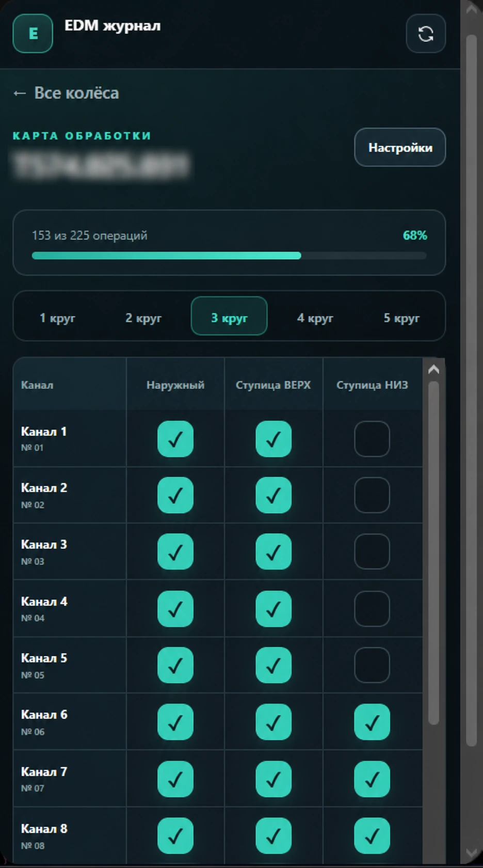Switch to 2 круг tab
The width and height of the screenshot is (483, 868).
tap(143, 318)
